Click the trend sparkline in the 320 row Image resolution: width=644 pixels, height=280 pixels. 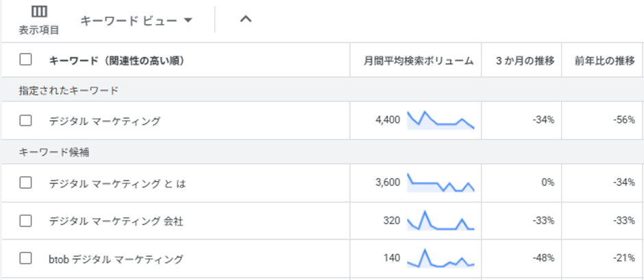(x=441, y=220)
